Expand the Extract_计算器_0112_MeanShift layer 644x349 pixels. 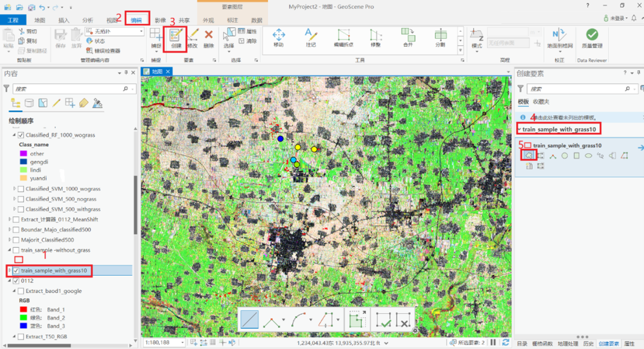10,220
